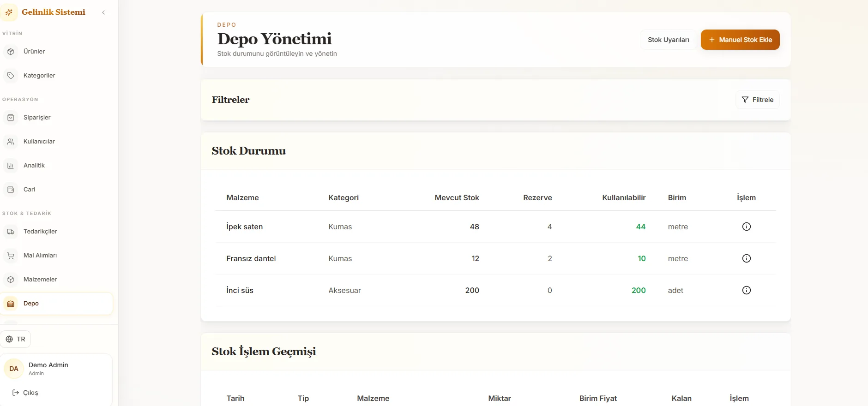Click the Ürünler box icon

(11, 52)
